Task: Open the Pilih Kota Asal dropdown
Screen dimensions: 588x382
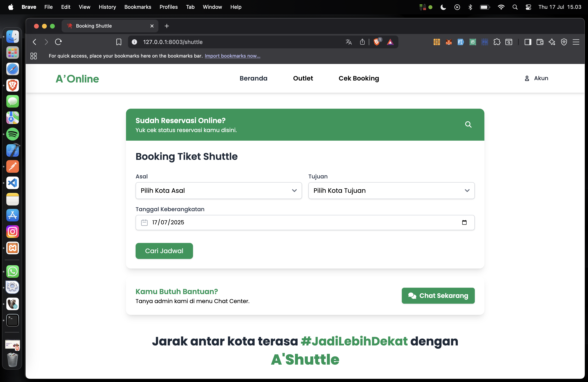Action: pos(218,191)
